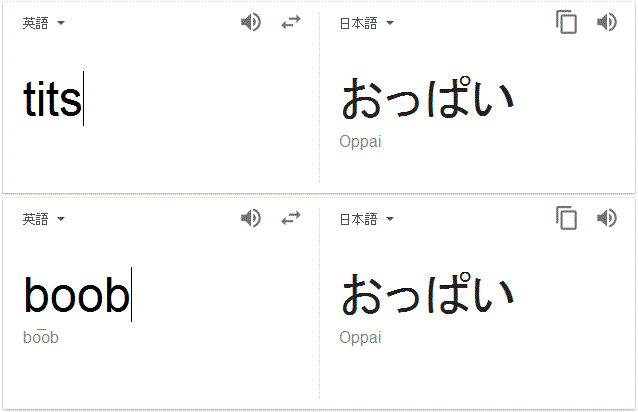The width and height of the screenshot is (638, 412).
Task: Open the top 日本語 target language dropdown
Action: pos(367,23)
